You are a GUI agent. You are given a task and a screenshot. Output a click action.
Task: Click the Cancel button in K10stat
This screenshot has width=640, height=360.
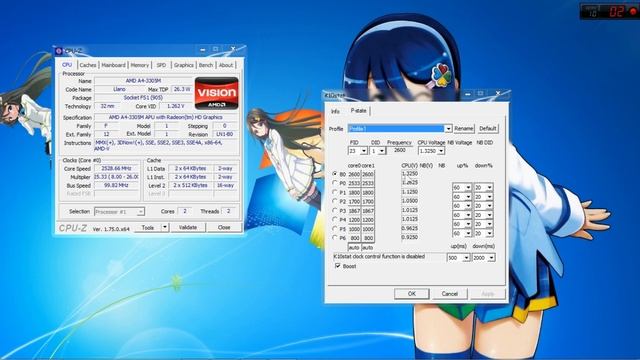tap(449, 293)
